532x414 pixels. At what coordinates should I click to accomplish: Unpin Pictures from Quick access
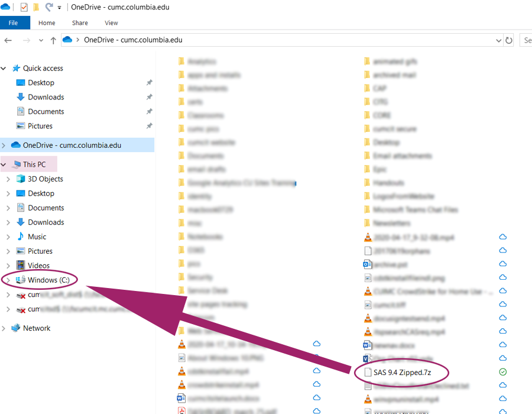[x=150, y=125]
